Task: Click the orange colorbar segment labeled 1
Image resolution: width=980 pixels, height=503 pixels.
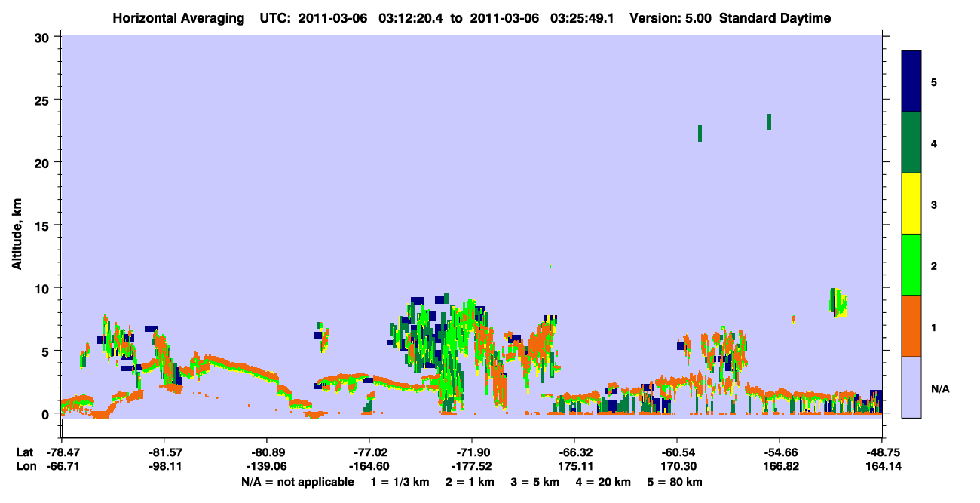Action: click(x=911, y=326)
